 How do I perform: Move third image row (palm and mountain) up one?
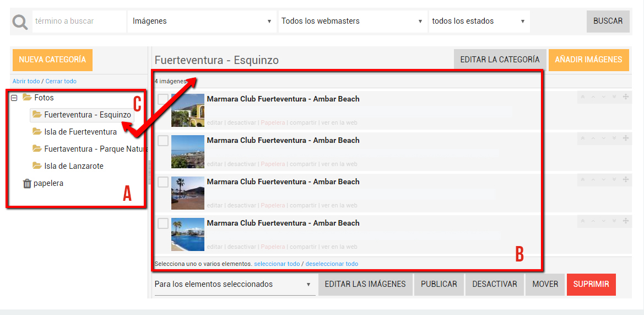(593, 179)
